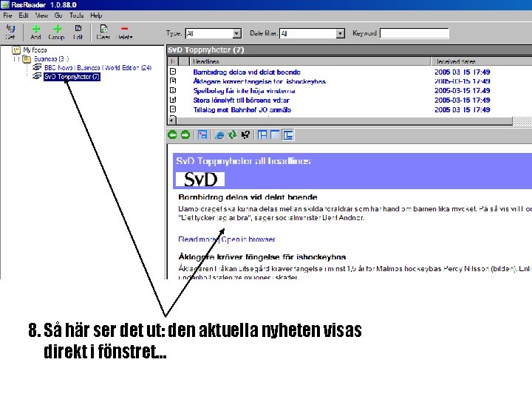Click the SvD logo in preview pane

click(x=200, y=179)
